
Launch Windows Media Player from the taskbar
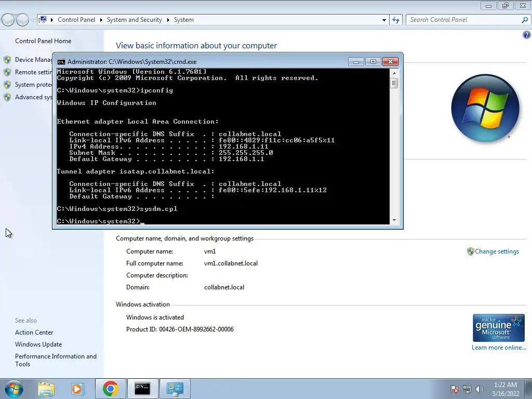click(x=77, y=389)
